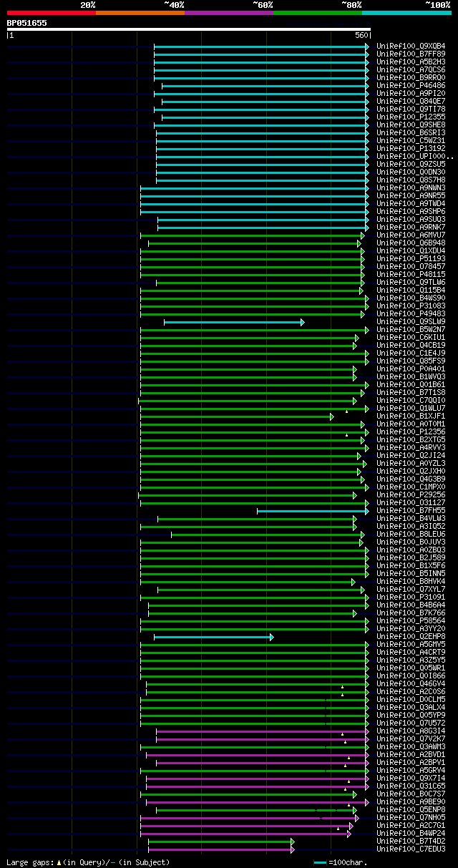The width and height of the screenshot is (458, 868).
Task: Select the UniRef100_Q01B61 label
Action: pyautogui.click(x=411, y=385)
